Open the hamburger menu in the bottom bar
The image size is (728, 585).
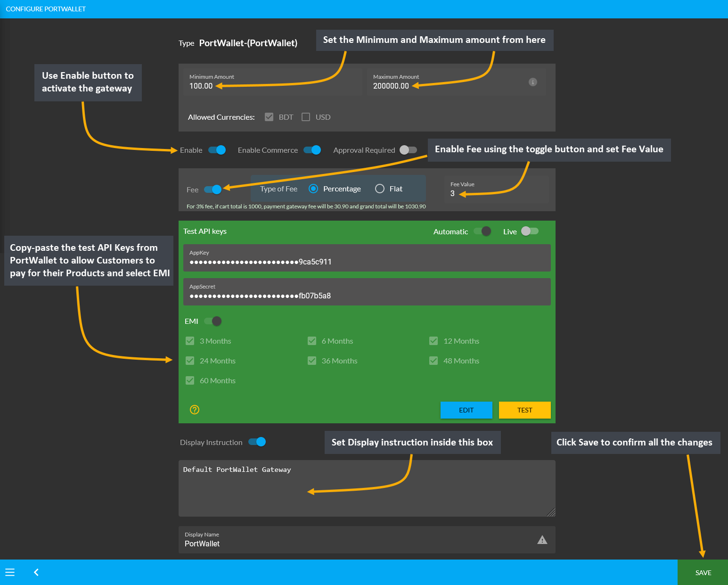[10, 572]
